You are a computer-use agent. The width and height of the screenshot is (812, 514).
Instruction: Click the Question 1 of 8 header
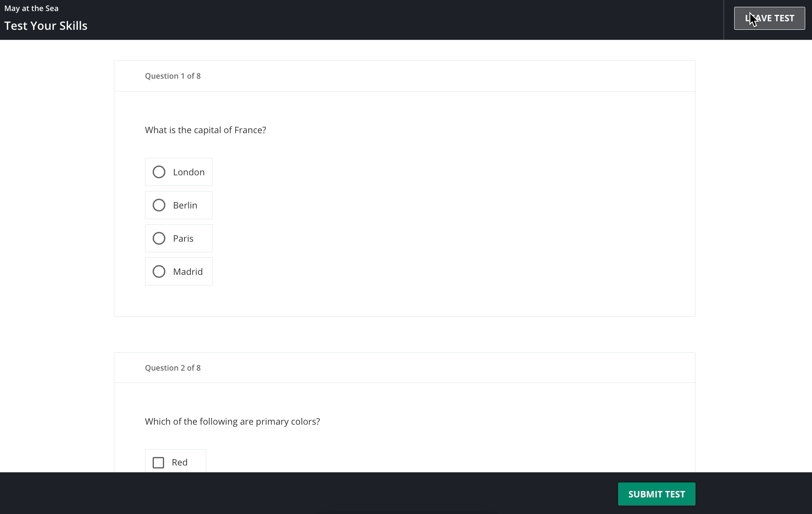tap(173, 76)
